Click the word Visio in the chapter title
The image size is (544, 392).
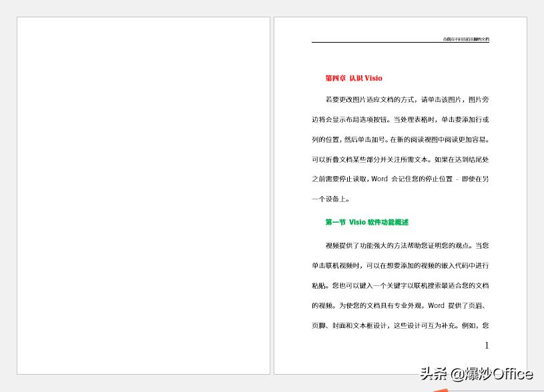pyautogui.click(x=373, y=78)
